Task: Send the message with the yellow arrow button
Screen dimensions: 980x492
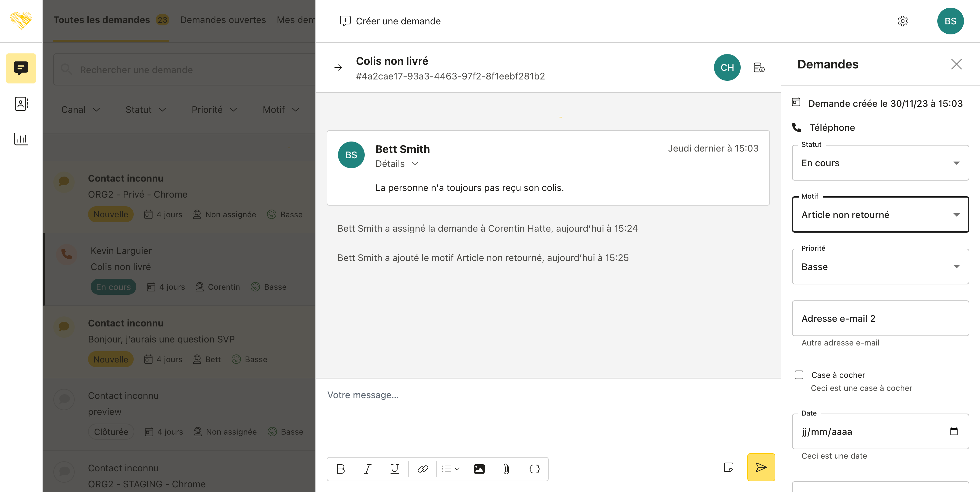Action: 761,467
